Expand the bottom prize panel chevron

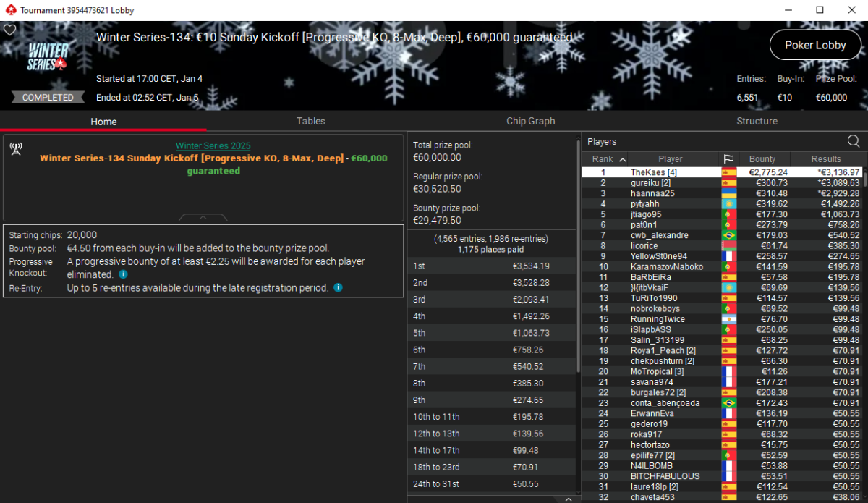click(x=568, y=499)
